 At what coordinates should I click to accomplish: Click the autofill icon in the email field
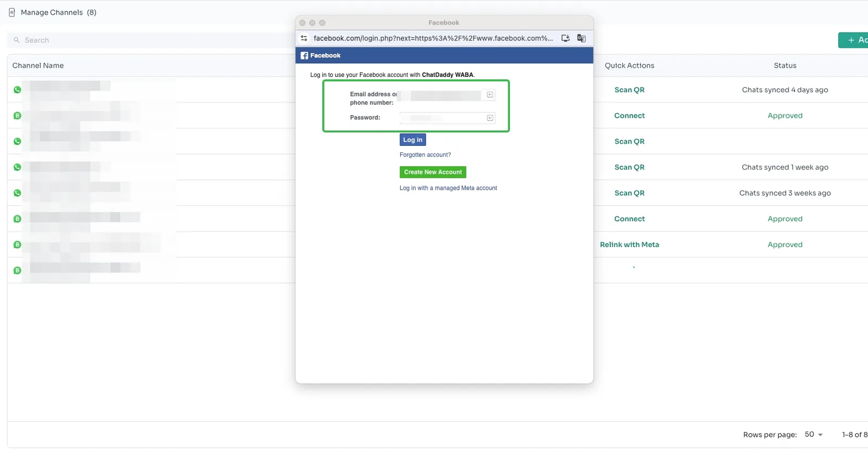tap(490, 95)
